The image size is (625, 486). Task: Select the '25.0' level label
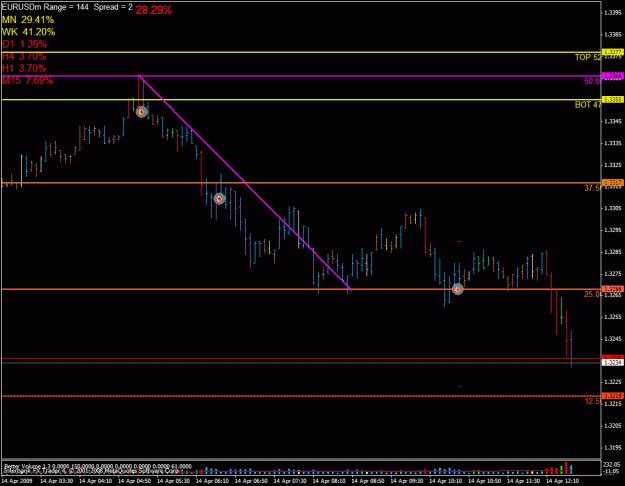tap(592, 294)
